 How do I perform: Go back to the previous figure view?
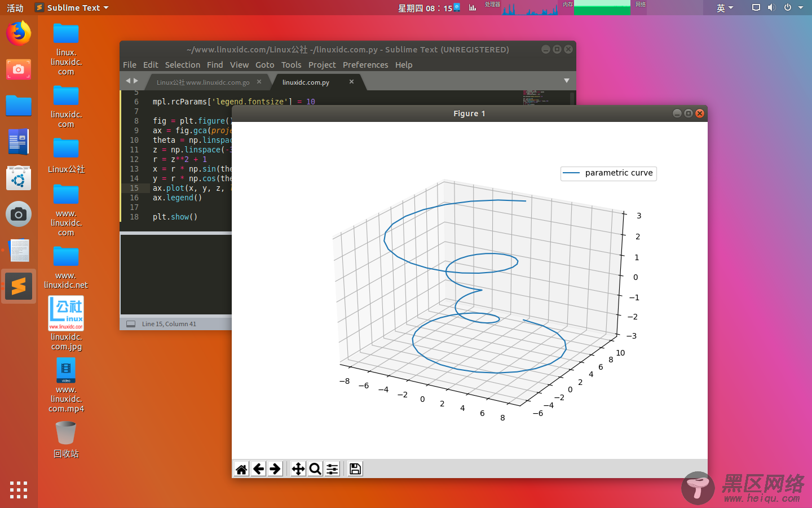(258, 469)
